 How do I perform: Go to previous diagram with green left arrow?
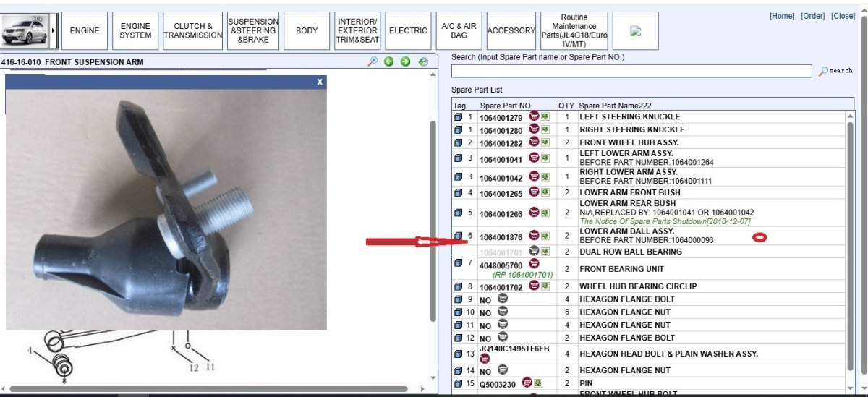(389, 61)
